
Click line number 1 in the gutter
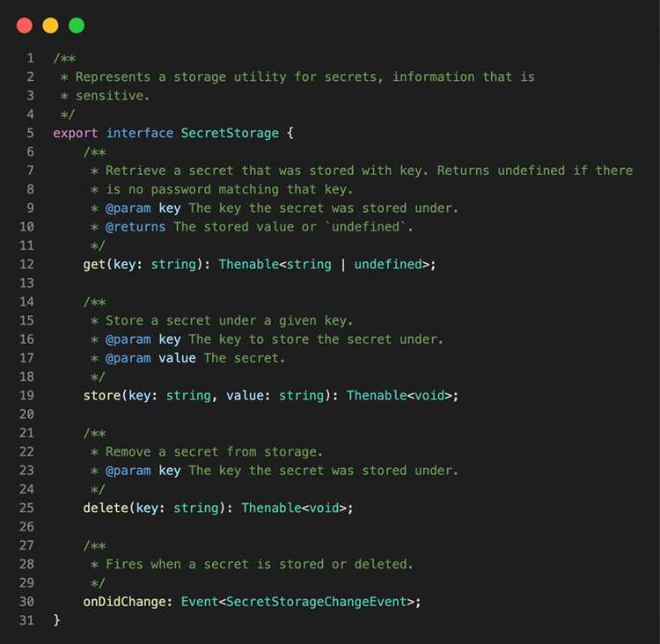tap(30, 58)
